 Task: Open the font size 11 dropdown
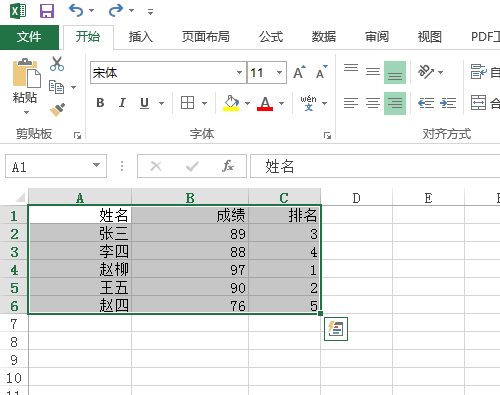(x=279, y=72)
